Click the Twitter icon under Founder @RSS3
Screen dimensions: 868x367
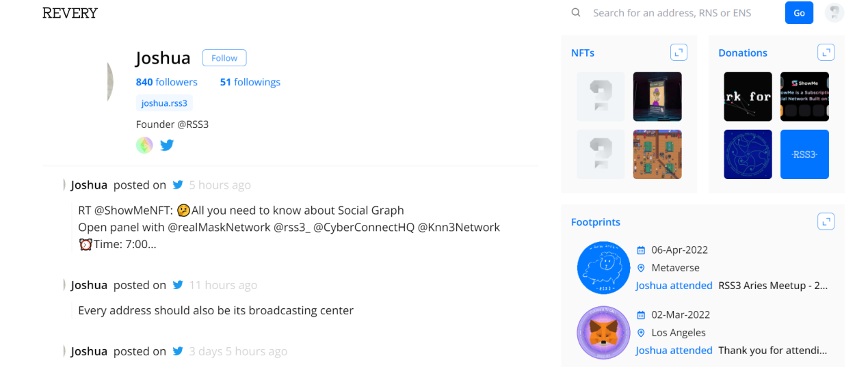pos(167,145)
